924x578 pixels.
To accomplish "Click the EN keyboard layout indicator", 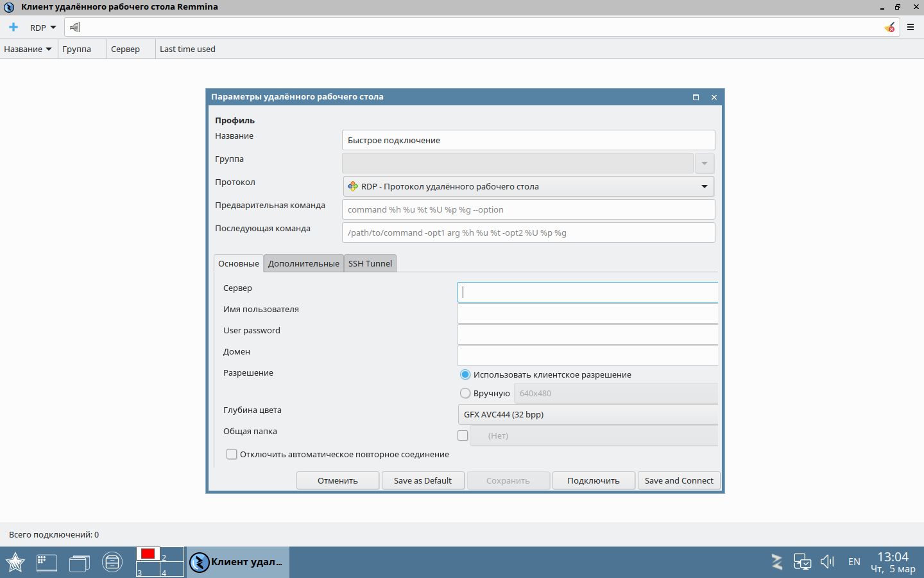I will pyautogui.click(x=854, y=562).
